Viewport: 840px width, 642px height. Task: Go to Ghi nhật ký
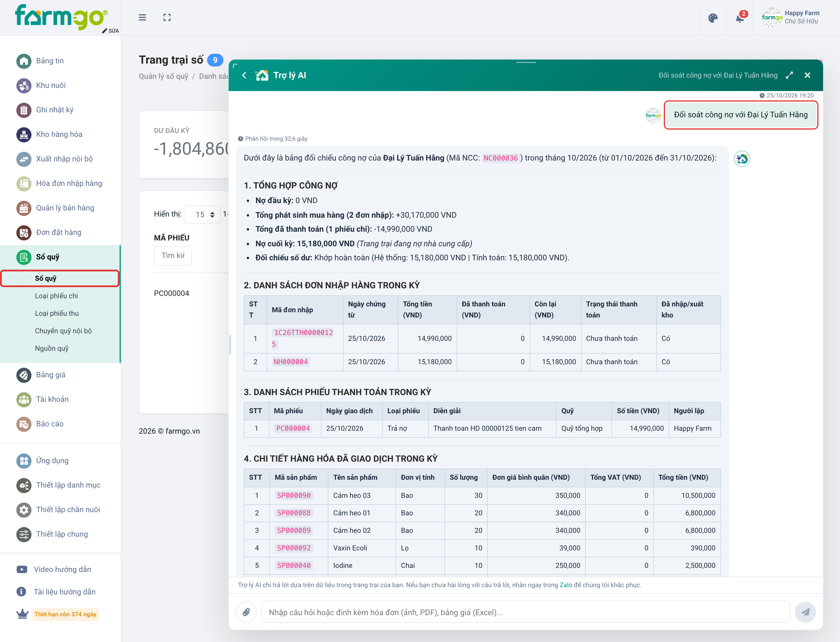(x=60, y=110)
